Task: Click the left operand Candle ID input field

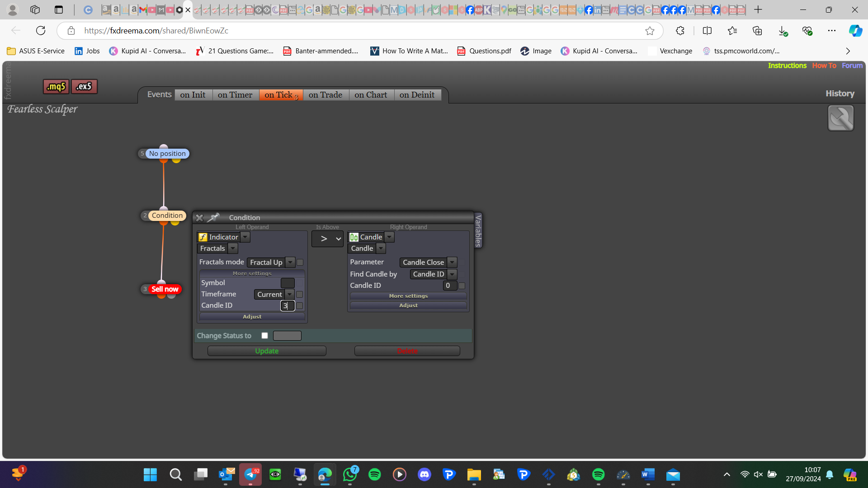Action: pyautogui.click(x=288, y=306)
